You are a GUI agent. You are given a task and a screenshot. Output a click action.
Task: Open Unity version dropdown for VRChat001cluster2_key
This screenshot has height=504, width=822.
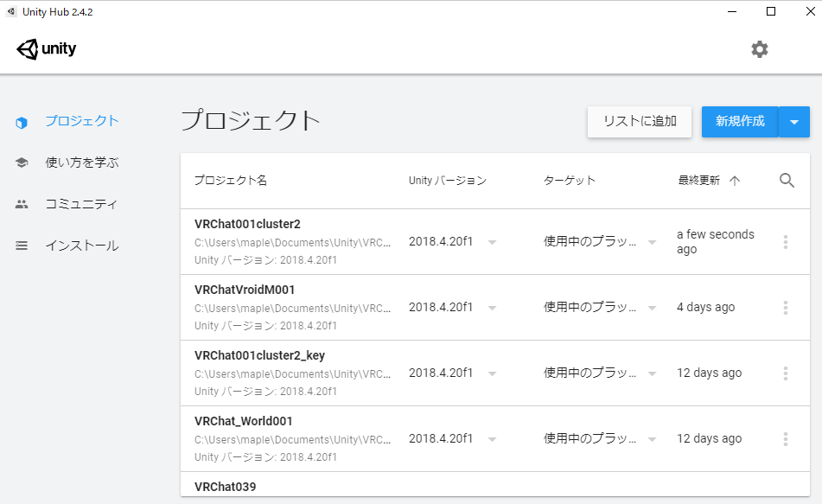[493, 373]
